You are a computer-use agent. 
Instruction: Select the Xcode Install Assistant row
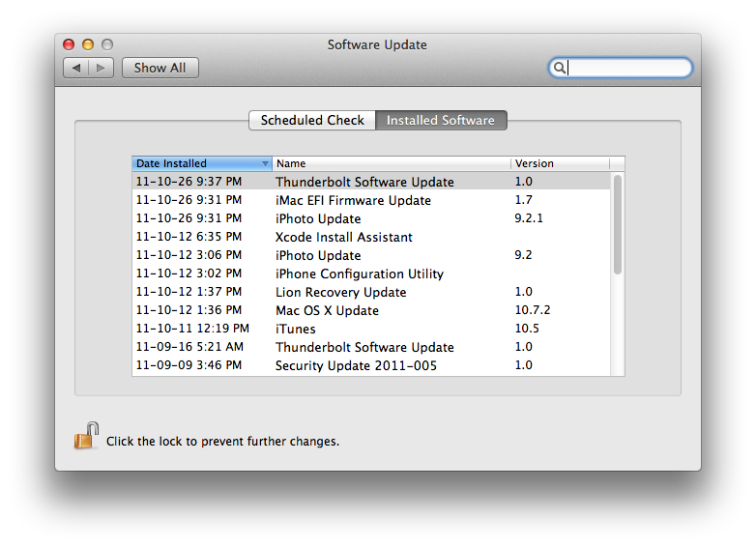[x=371, y=237]
